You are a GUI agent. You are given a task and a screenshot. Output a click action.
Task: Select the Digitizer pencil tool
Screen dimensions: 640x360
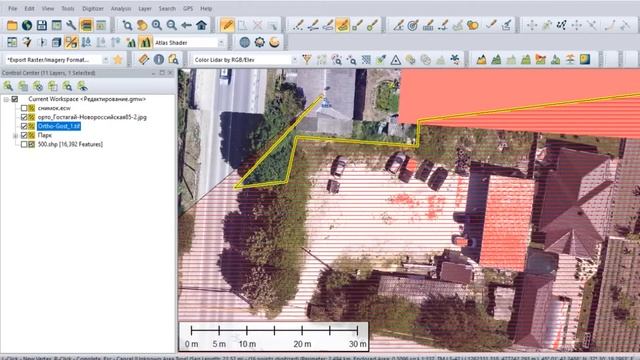point(227,25)
